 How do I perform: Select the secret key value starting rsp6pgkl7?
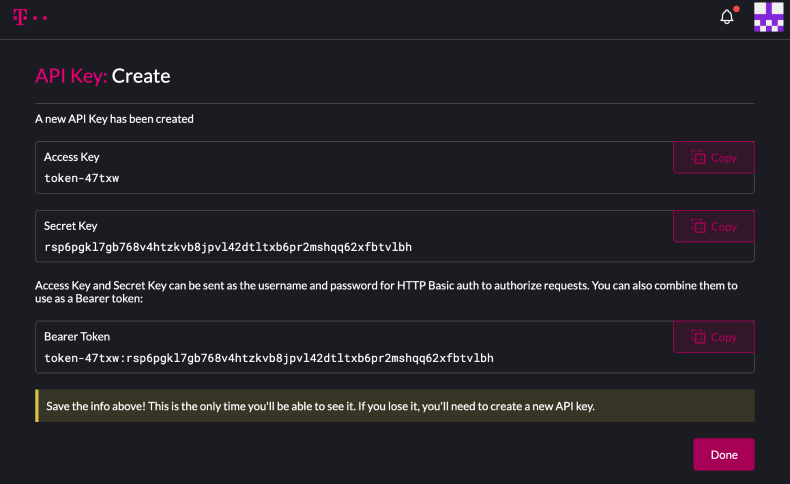tap(228, 247)
